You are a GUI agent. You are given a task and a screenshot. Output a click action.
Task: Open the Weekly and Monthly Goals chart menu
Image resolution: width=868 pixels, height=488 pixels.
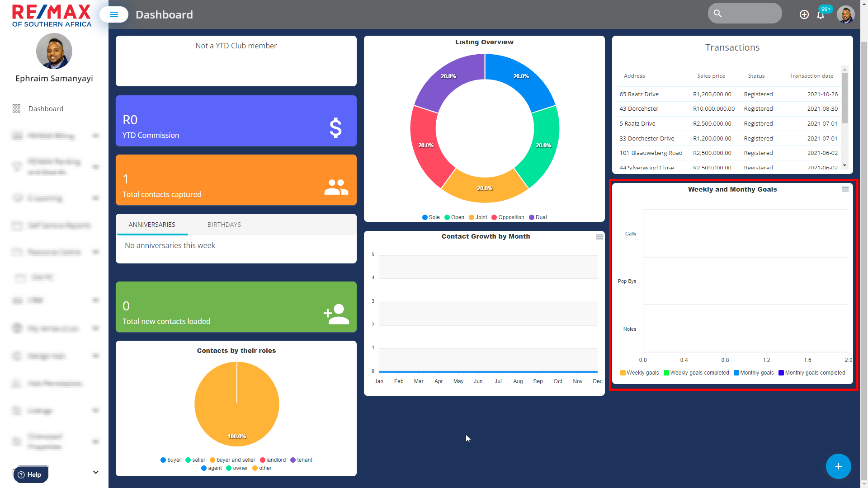[x=845, y=189]
